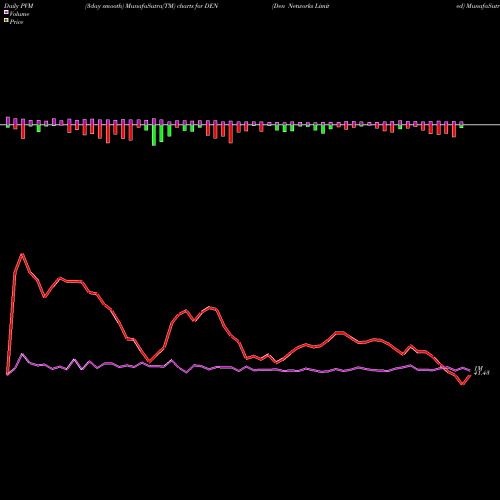Select the Volume legend label
The width and height of the screenshot is (500, 500).
tap(19, 14)
